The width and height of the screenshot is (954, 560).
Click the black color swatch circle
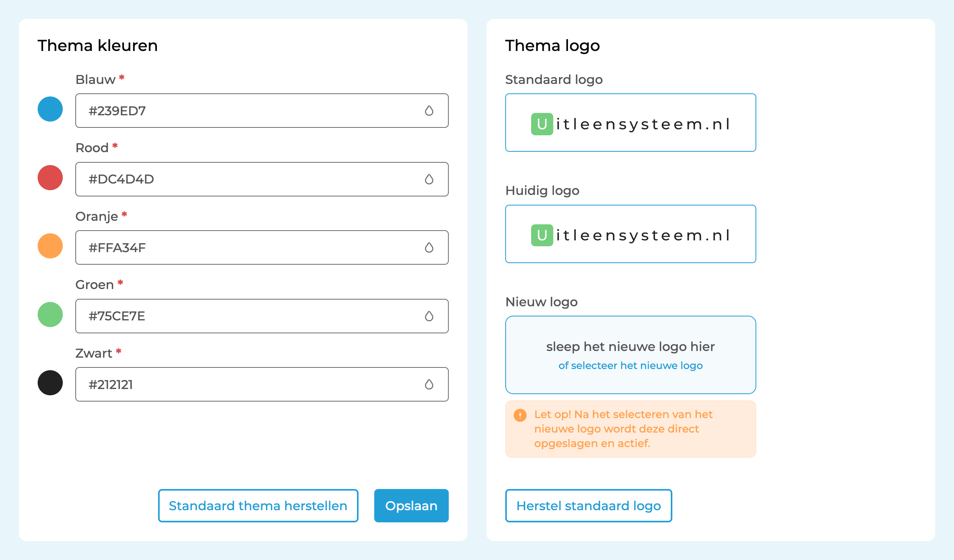coord(50,383)
